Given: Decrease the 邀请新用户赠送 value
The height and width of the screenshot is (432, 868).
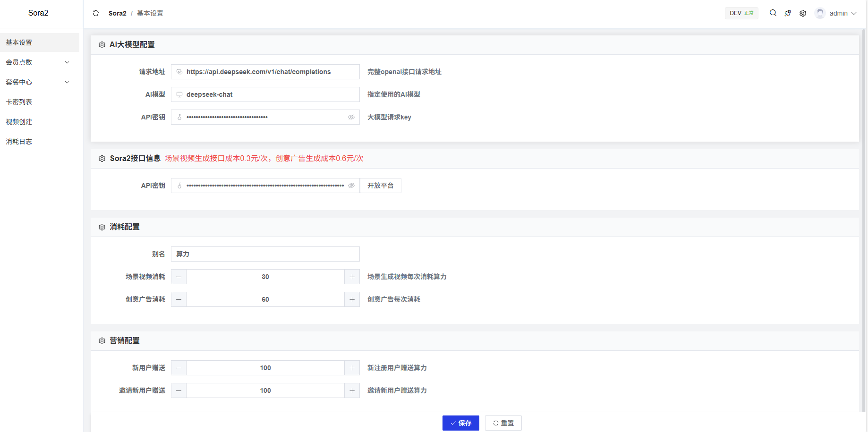Looking at the screenshot, I should 179,390.
